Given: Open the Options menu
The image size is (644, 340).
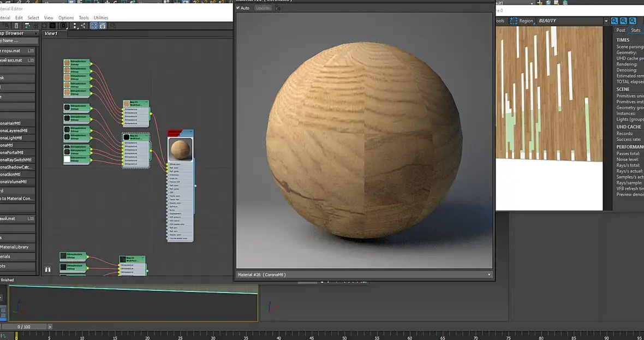Looking at the screenshot, I should coord(66,18).
